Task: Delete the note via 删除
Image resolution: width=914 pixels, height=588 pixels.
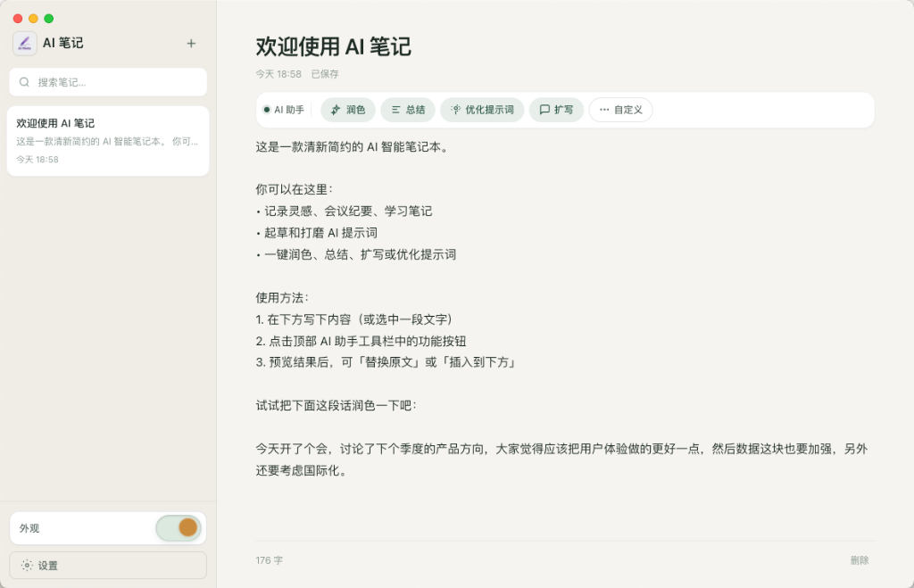Action: pos(860,560)
